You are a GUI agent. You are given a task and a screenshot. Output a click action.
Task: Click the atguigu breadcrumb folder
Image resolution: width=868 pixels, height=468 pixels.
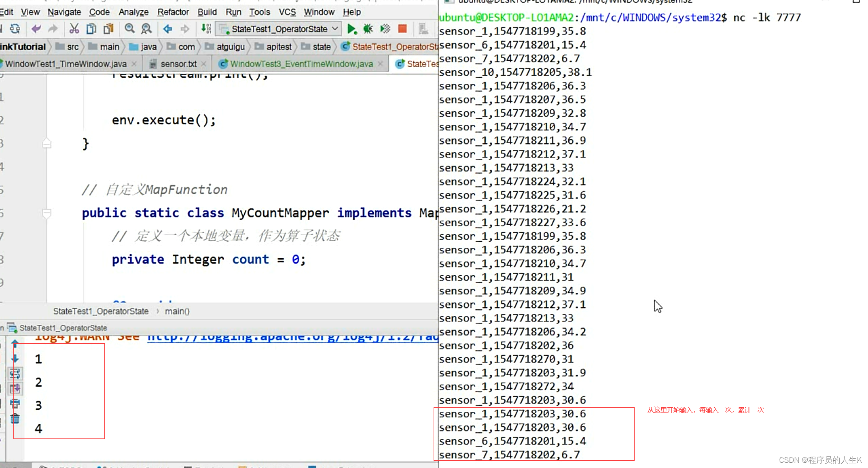[x=230, y=47]
